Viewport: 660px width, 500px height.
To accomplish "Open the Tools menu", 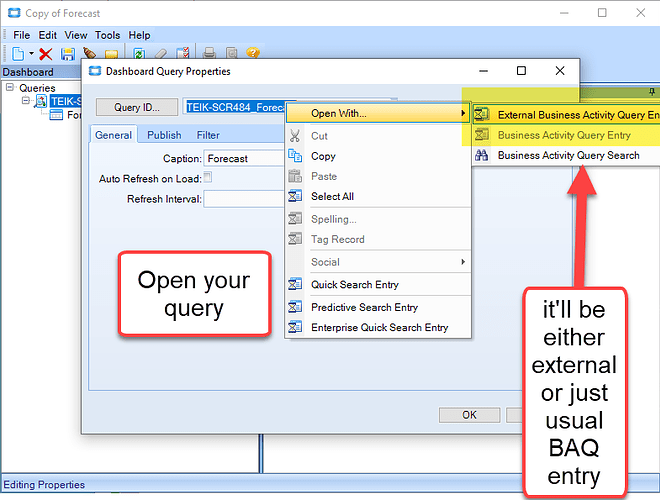I will [x=107, y=35].
